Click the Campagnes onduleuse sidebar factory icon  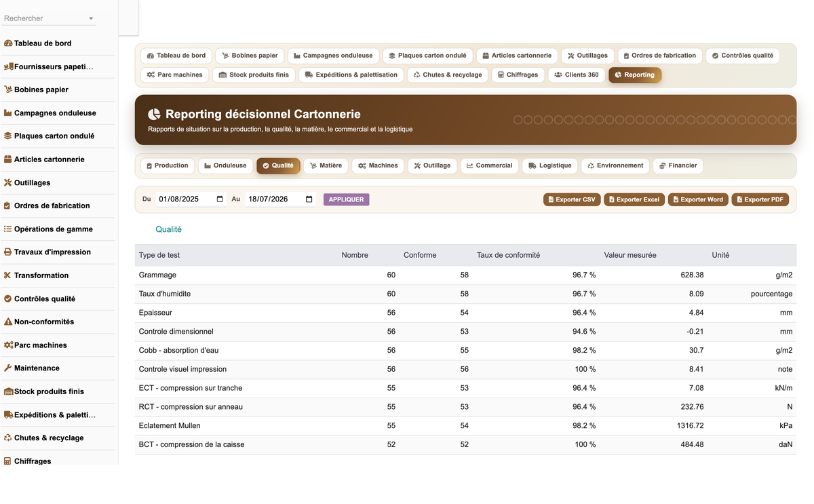8,113
